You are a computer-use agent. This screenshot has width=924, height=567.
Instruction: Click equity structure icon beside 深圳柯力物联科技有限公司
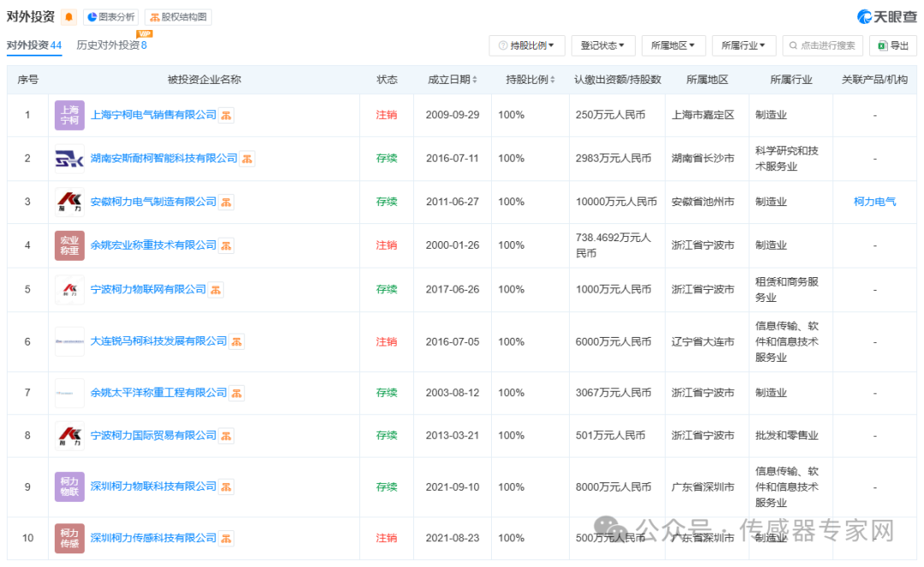tap(226, 487)
